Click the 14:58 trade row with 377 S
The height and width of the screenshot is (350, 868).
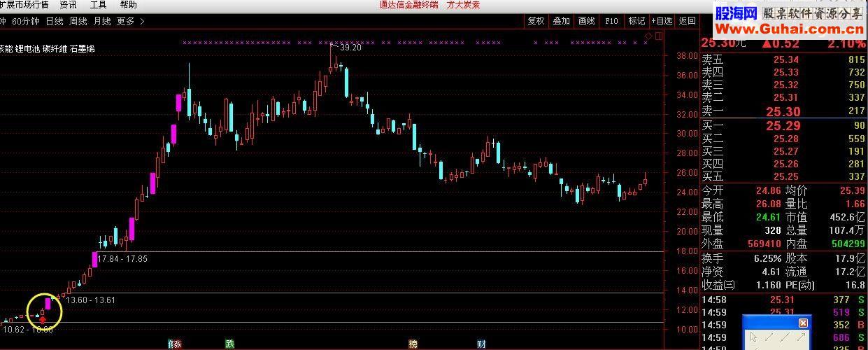click(x=784, y=300)
